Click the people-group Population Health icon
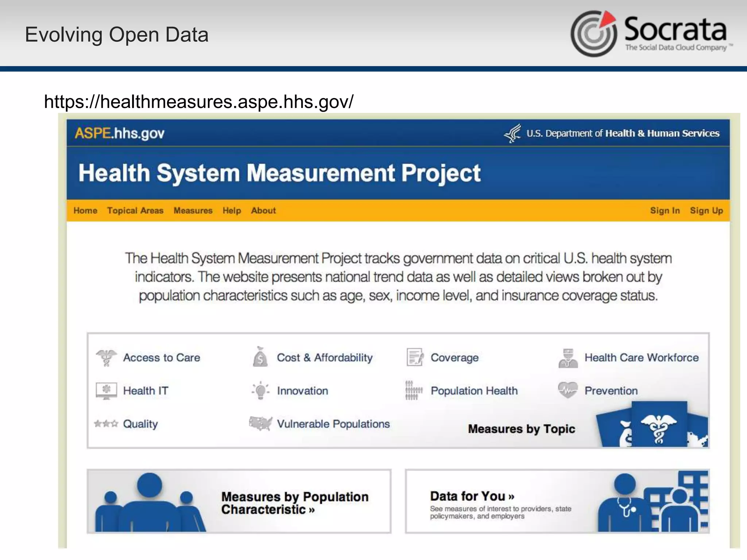 tap(414, 390)
